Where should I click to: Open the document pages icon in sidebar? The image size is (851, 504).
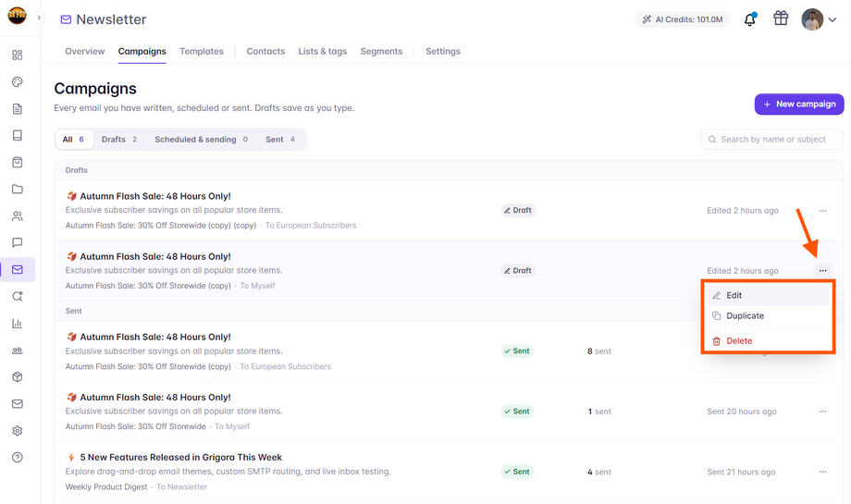[x=18, y=108]
